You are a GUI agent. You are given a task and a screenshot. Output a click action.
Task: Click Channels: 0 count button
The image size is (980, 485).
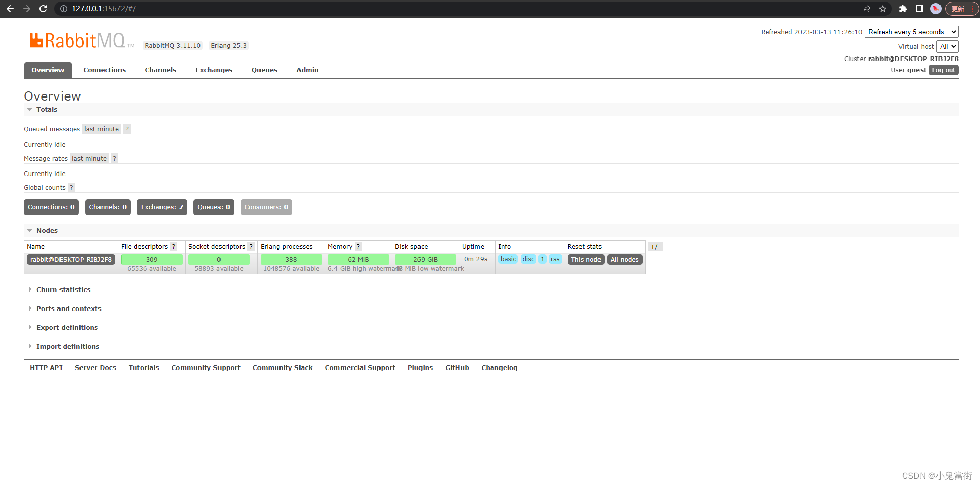click(x=108, y=207)
